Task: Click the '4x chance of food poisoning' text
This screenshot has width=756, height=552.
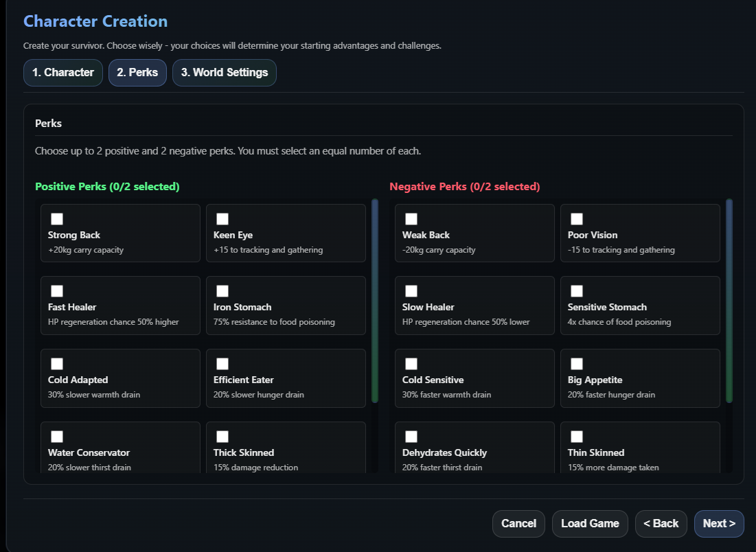Action: point(619,322)
